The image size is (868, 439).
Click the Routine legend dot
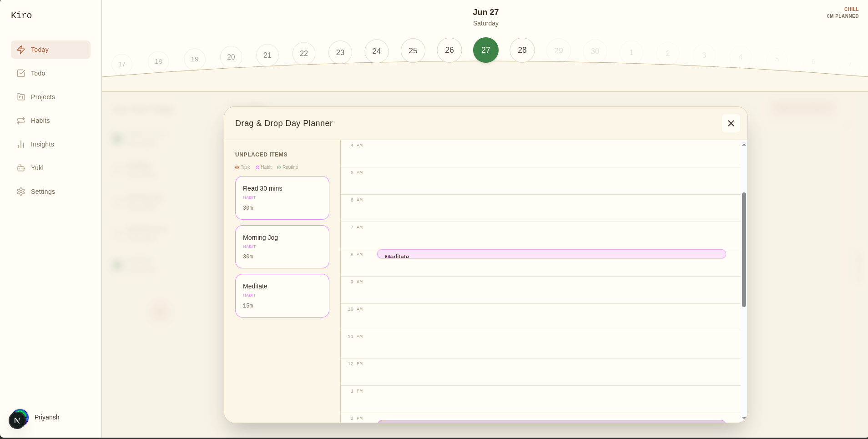[x=279, y=167]
